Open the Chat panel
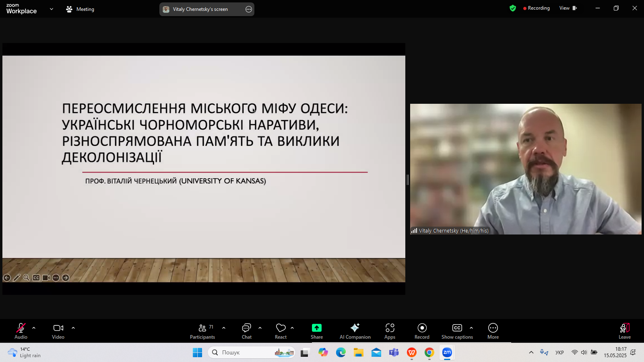644x362 pixels. (246, 331)
